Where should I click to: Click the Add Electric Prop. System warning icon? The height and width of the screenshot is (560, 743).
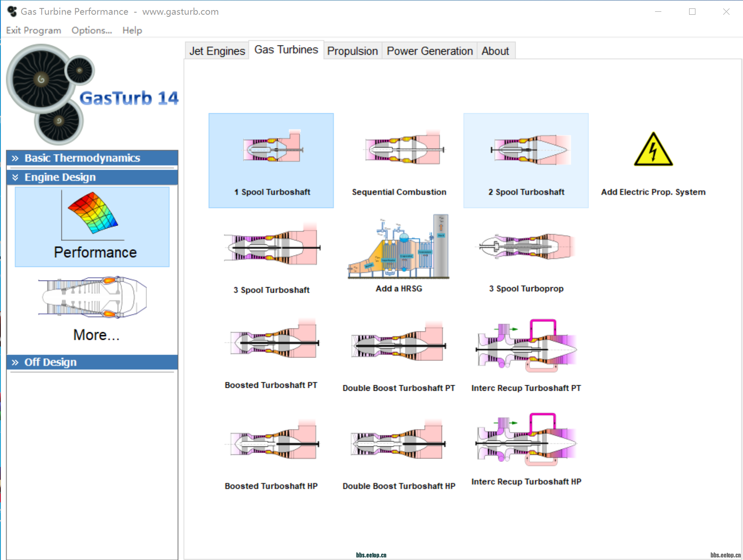pyautogui.click(x=653, y=149)
